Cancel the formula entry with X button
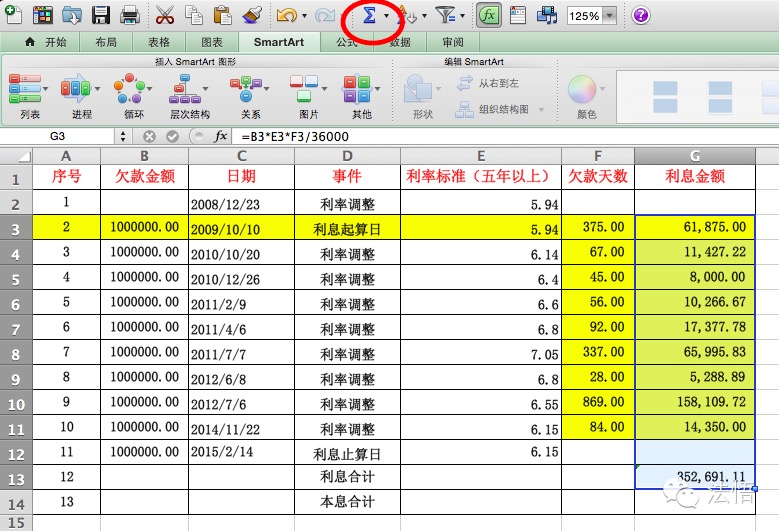This screenshot has height=531, width=779. click(x=149, y=136)
